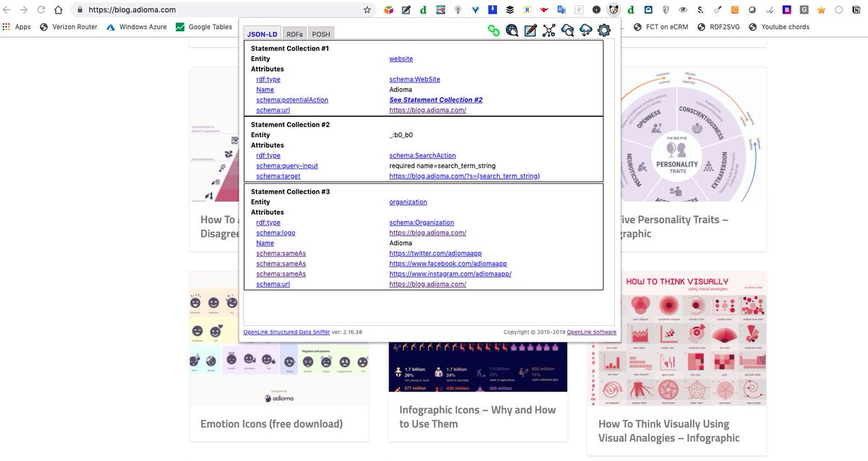This screenshot has height=461, width=868.
Task: Click the eye extension icon in toolbar
Action: pos(683,10)
